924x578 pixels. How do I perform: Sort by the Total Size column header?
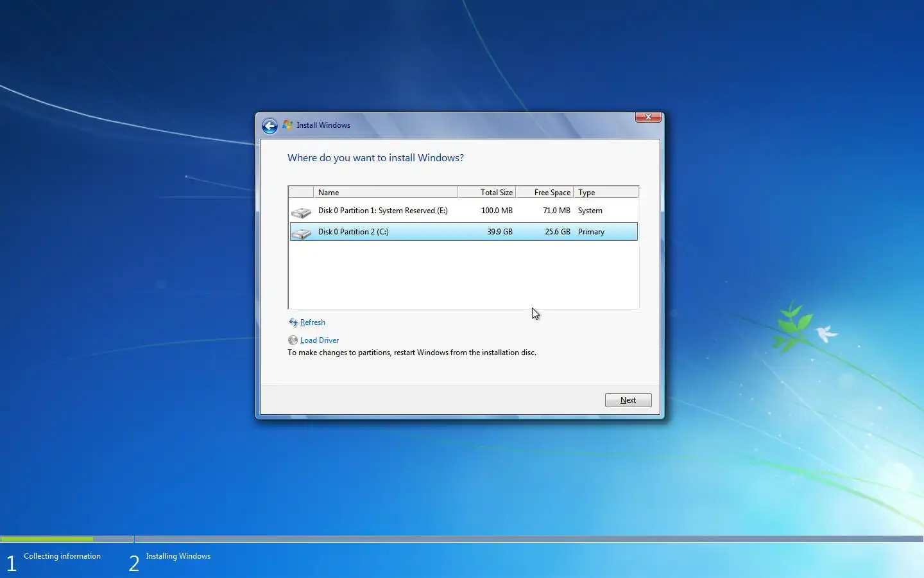(x=487, y=192)
